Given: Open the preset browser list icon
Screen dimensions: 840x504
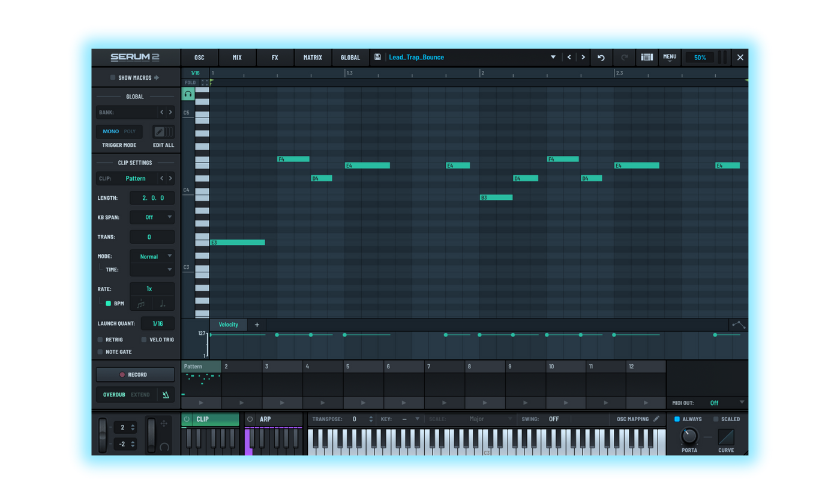Looking at the screenshot, I should point(647,58).
